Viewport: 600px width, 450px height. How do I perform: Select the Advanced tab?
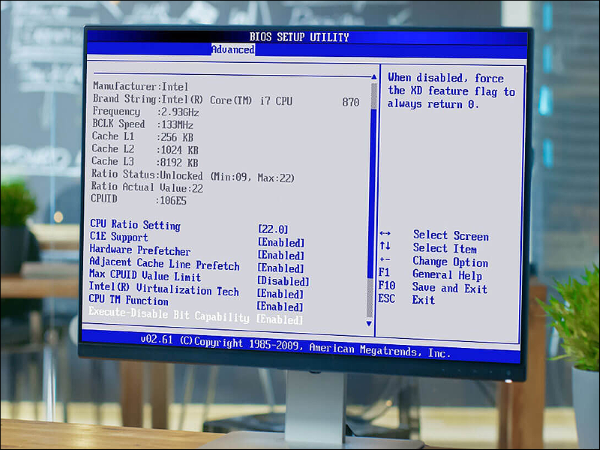coord(233,49)
